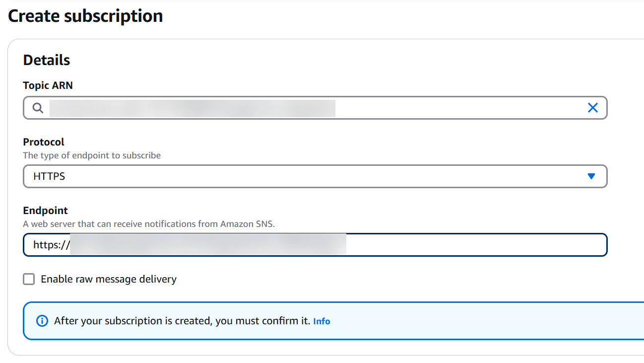Click the 'Create subscription' page heading

85,16
